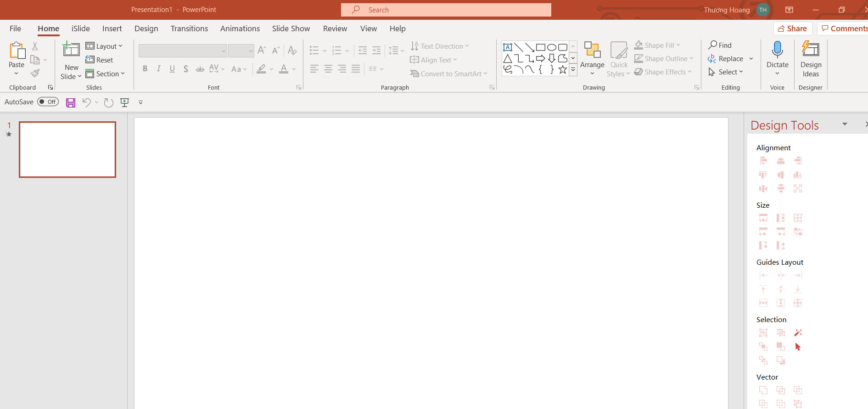Screen dimensions: 868x409
Task: Click the Redo arrow icon
Action: (108, 102)
